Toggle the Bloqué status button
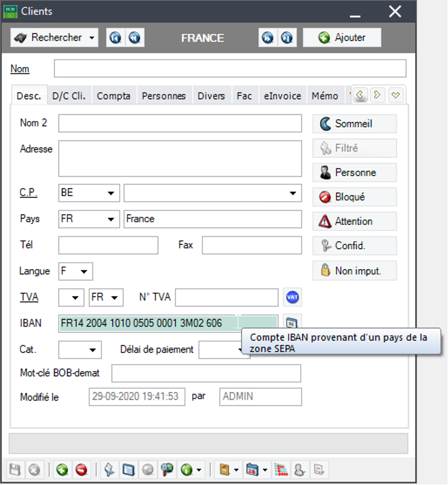 [354, 197]
